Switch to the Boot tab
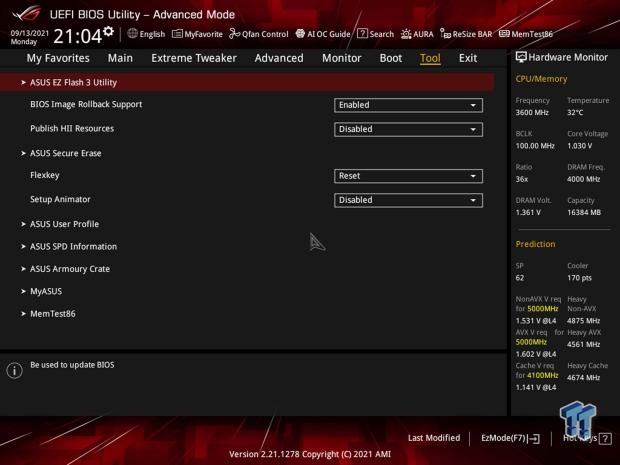The height and width of the screenshot is (465, 620). [x=391, y=58]
